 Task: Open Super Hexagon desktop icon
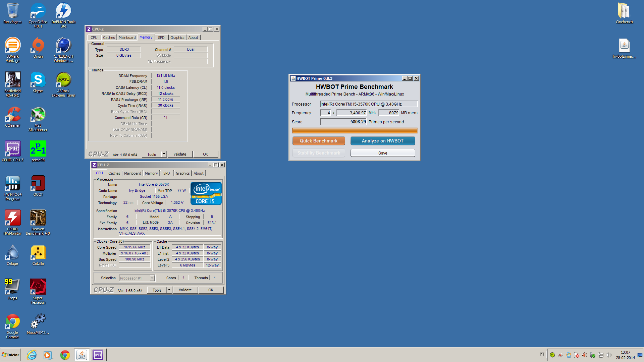38,292
